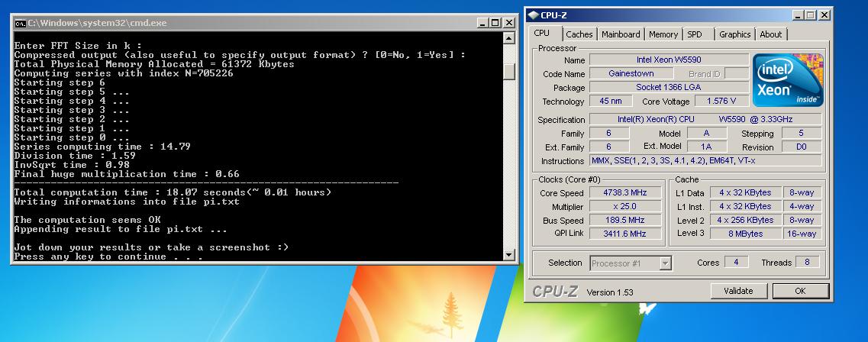
Task: Click 'The computation seems OK' line
Action: 87,221
